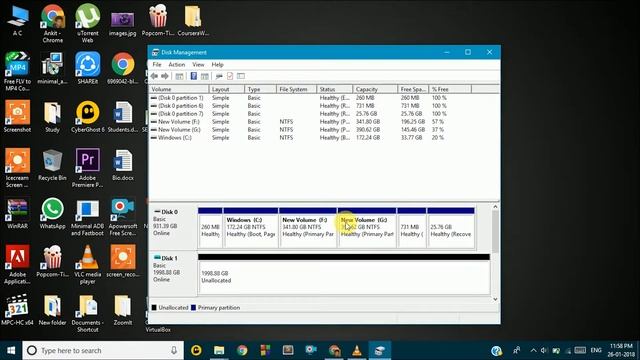The height and width of the screenshot is (360, 640).
Task: Select the (Disk 0 partition 6) volume row
Action: coord(324,106)
